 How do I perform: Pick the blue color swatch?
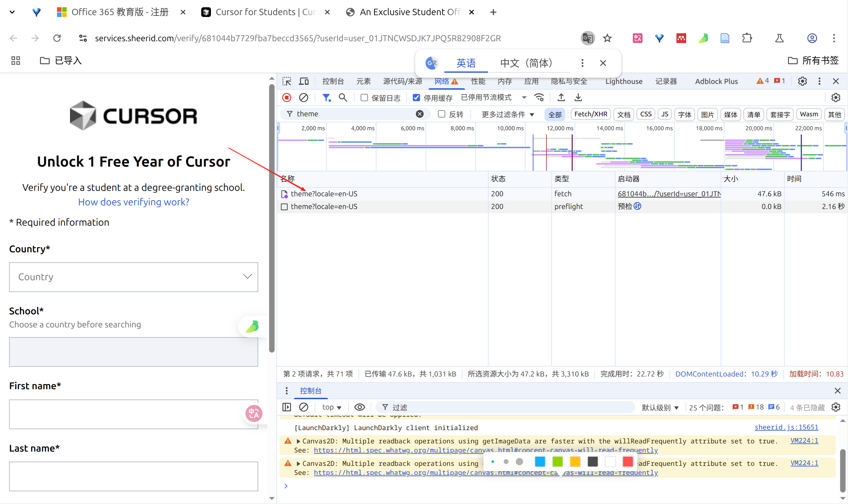pyautogui.click(x=540, y=462)
